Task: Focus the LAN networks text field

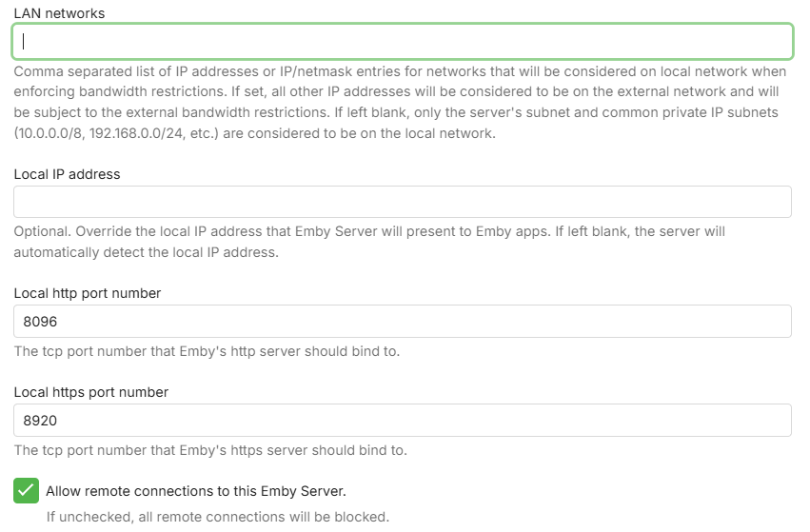Action: [x=402, y=41]
